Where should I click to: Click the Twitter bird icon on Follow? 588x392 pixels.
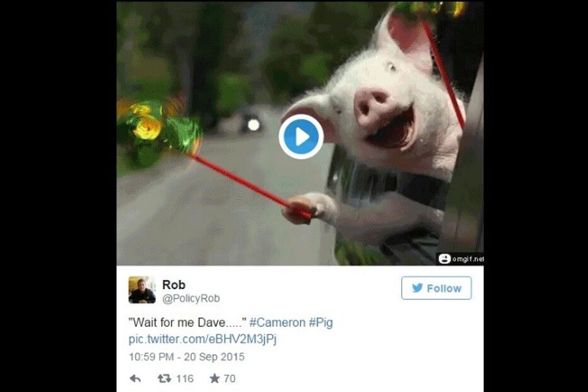[x=418, y=288]
